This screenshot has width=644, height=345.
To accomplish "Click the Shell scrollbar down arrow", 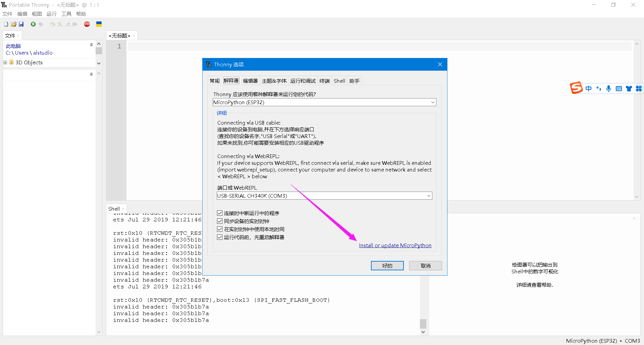I will point(423,332).
